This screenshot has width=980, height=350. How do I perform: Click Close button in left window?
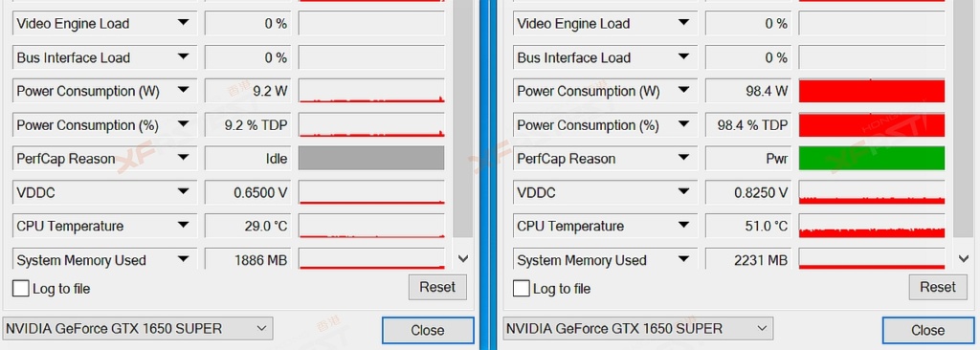tap(428, 331)
